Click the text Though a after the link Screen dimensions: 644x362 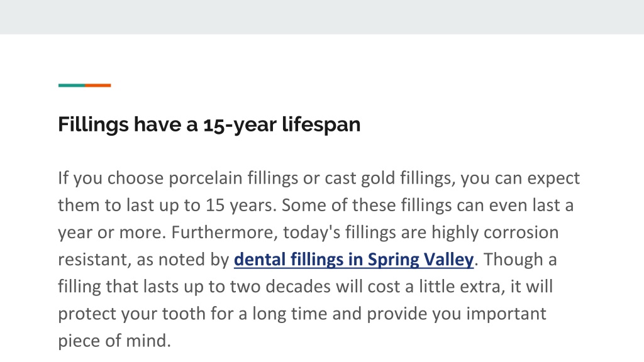click(x=519, y=260)
